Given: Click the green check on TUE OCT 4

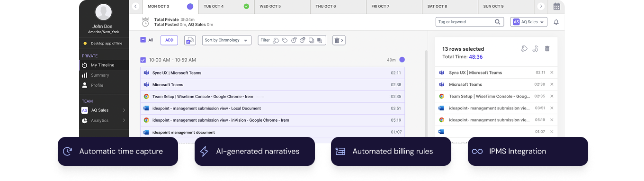Looking at the screenshot, I should pos(246,7).
